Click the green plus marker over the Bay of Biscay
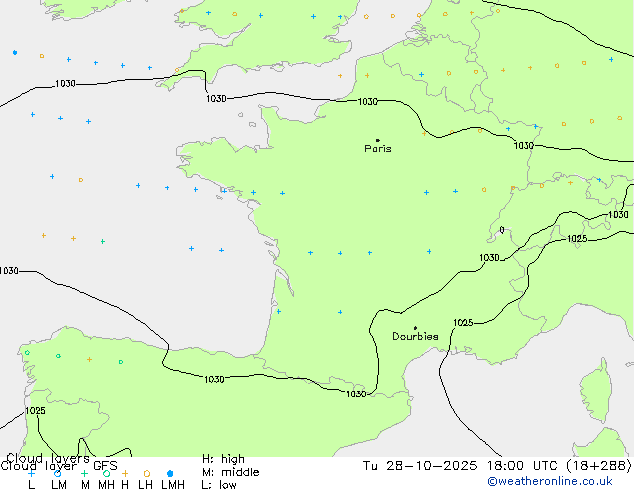The image size is (634, 490). 103,241
